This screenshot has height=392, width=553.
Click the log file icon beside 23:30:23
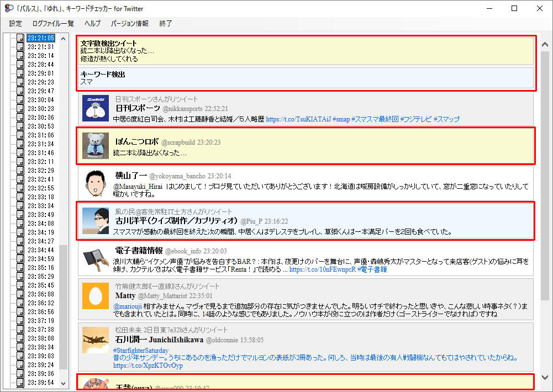[x=20, y=108]
